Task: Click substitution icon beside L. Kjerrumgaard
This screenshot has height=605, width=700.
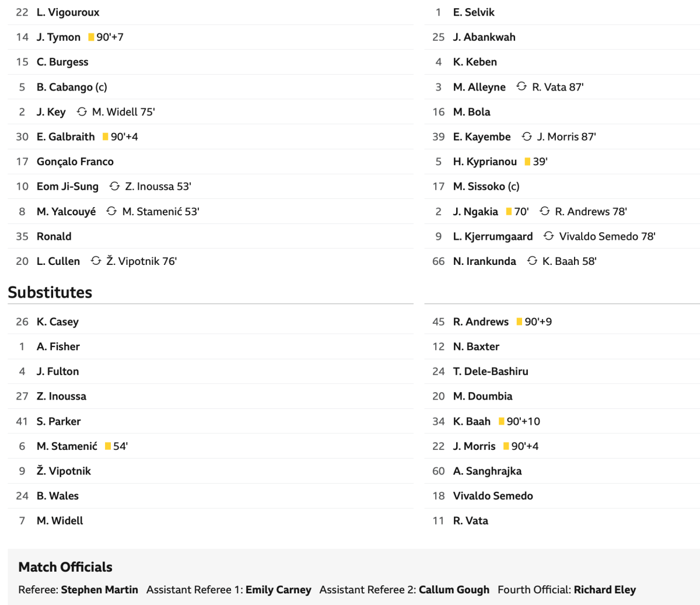Action: [548, 236]
